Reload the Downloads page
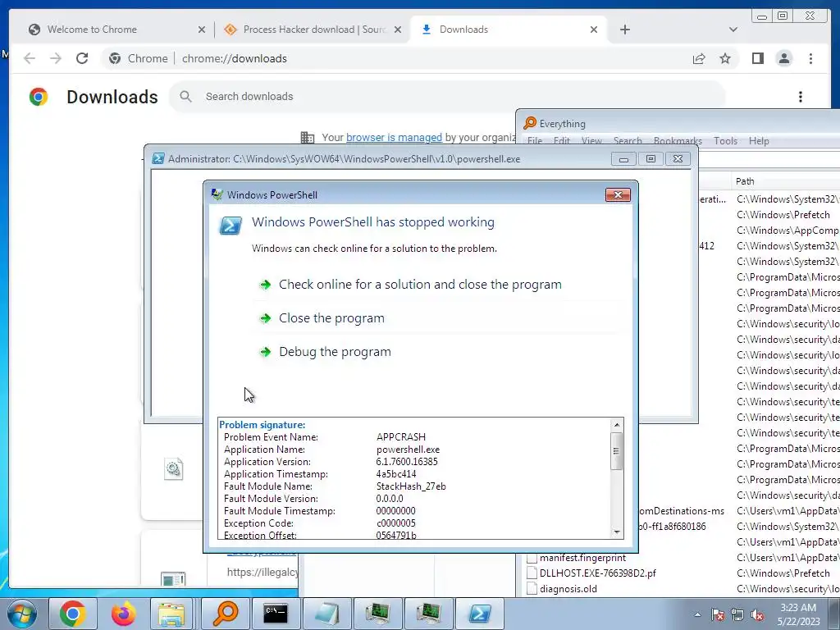This screenshot has width=840, height=630. coord(82,58)
